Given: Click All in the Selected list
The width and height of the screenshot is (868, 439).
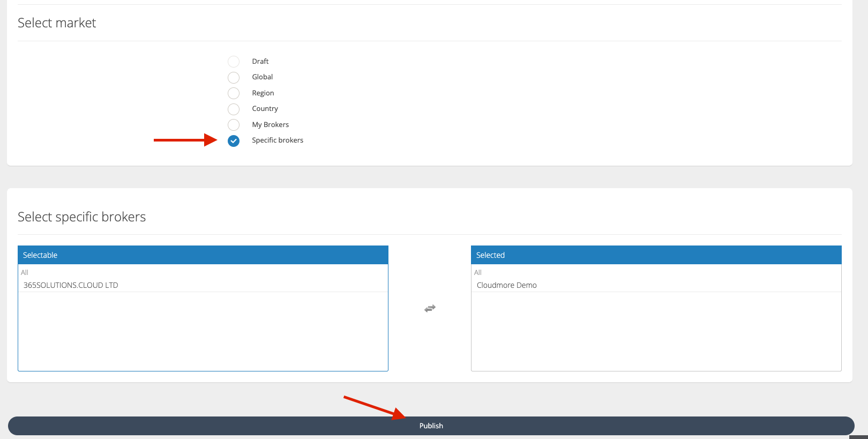Looking at the screenshot, I should click(x=478, y=272).
